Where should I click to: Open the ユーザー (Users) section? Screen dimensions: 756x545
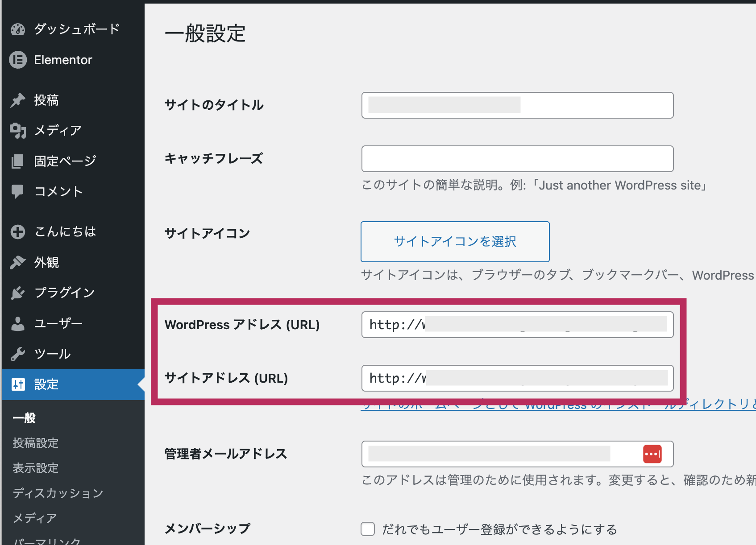pyautogui.click(x=17, y=323)
